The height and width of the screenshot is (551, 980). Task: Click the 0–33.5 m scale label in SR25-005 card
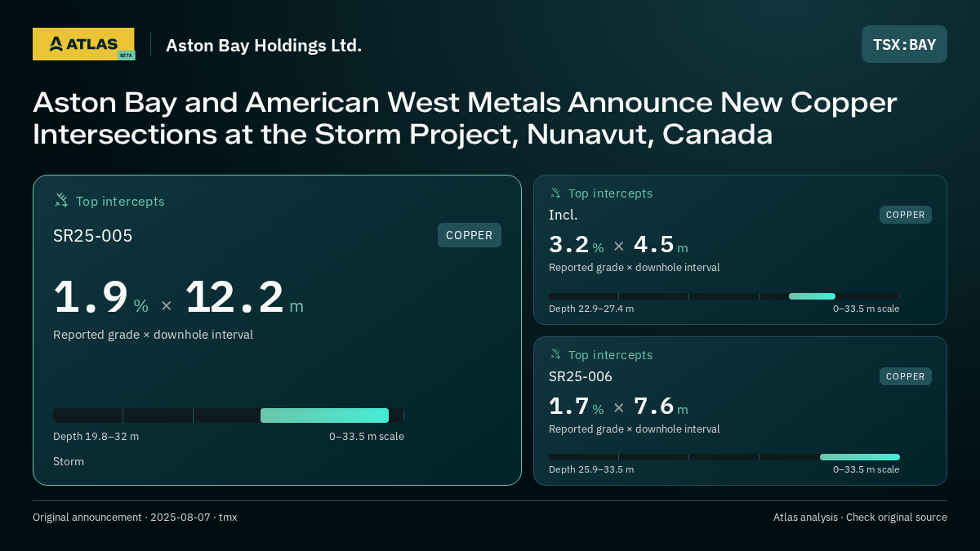coord(367,437)
